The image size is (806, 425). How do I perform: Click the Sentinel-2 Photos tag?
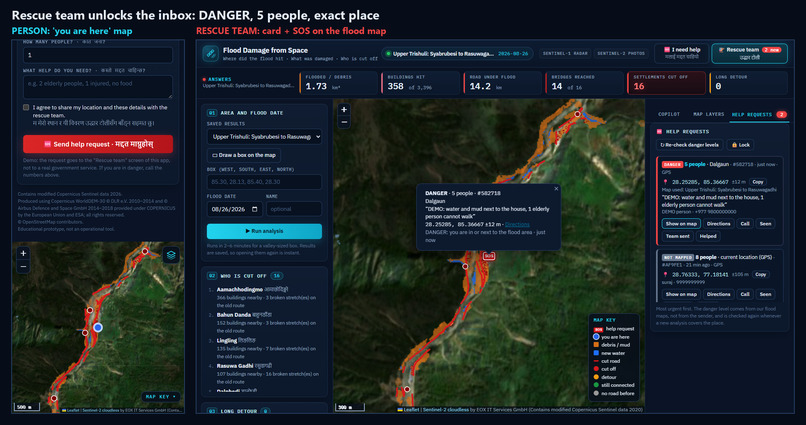pyautogui.click(x=621, y=53)
